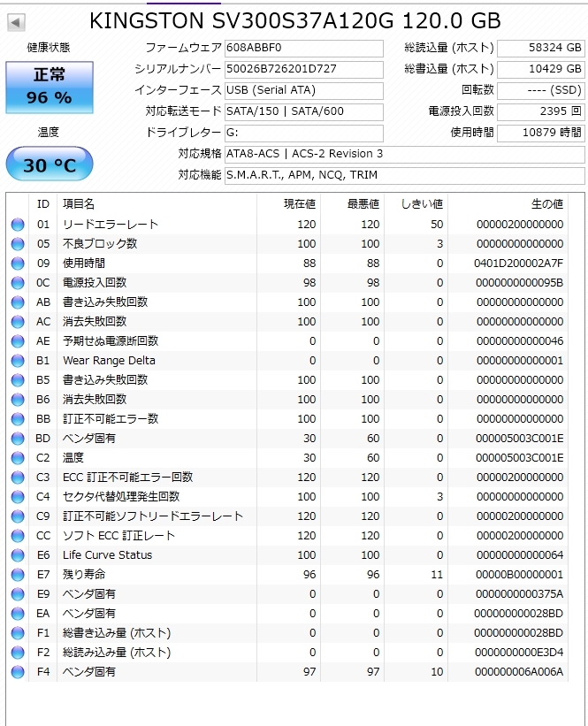Image resolution: width=588 pixels, height=726 pixels.
Task: Click the power on hours value 10879 時間
Action: (x=541, y=134)
